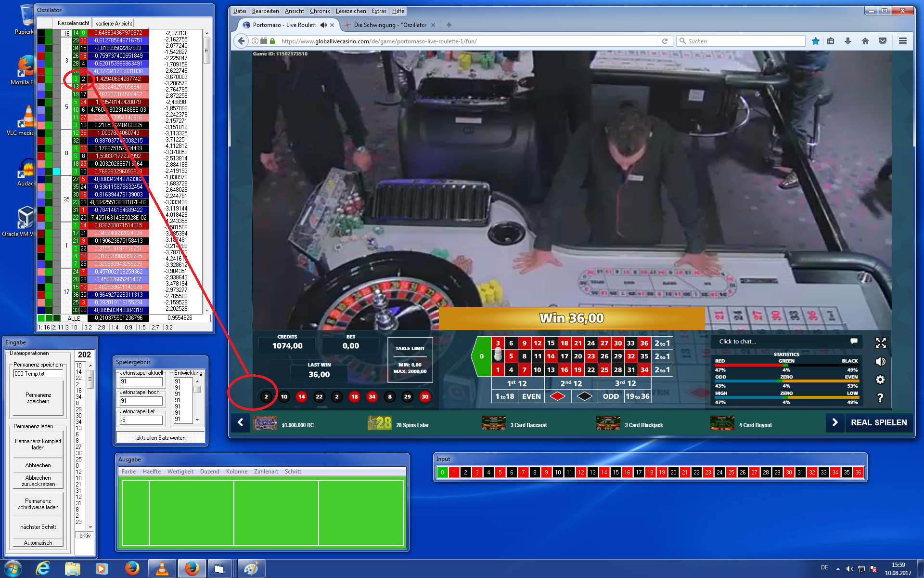Select the Zahlenart tab in Ausgabe

[x=266, y=472]
